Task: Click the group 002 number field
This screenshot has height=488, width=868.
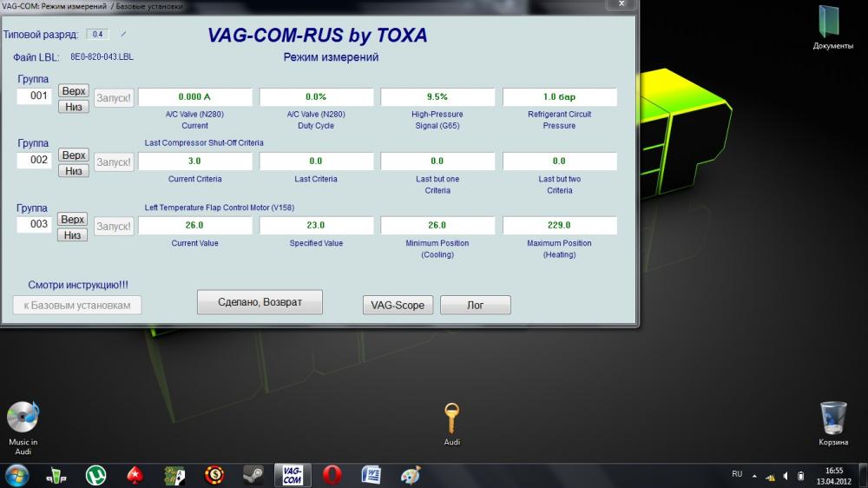Action: [39, 160]
